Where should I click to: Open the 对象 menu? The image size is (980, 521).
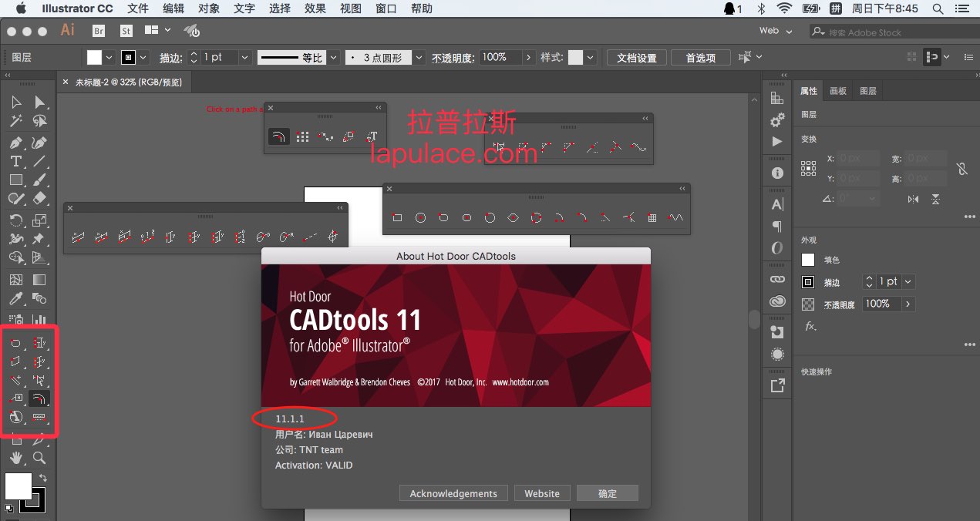coord(209,8)
